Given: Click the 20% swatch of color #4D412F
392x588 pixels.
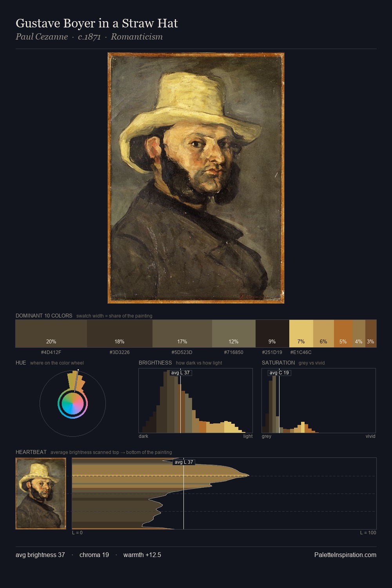Looking at the screenshot, I should (51, 334).
